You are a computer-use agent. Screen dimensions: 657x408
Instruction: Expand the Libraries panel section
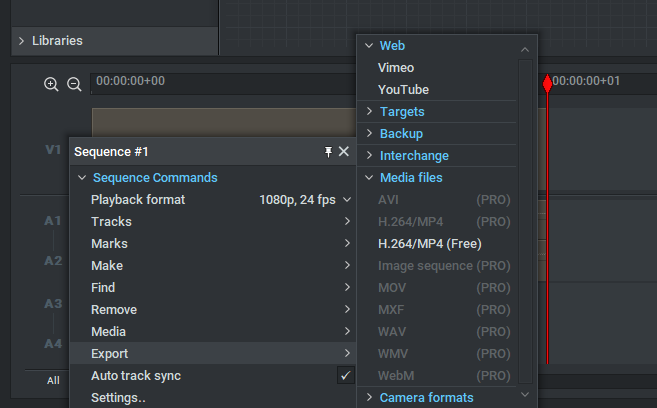(22, 41)
